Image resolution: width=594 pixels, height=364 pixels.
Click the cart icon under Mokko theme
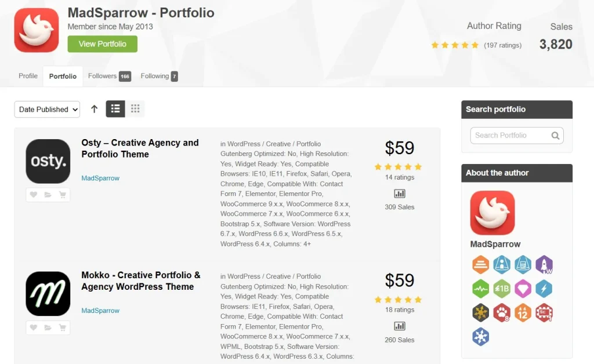coord(62,327)
